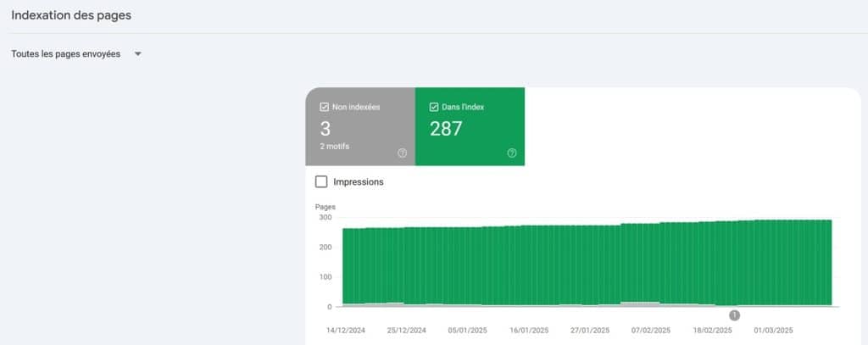Open help icon on 'Non indexées' card
The image size is (868, 345).
point(403,153)
